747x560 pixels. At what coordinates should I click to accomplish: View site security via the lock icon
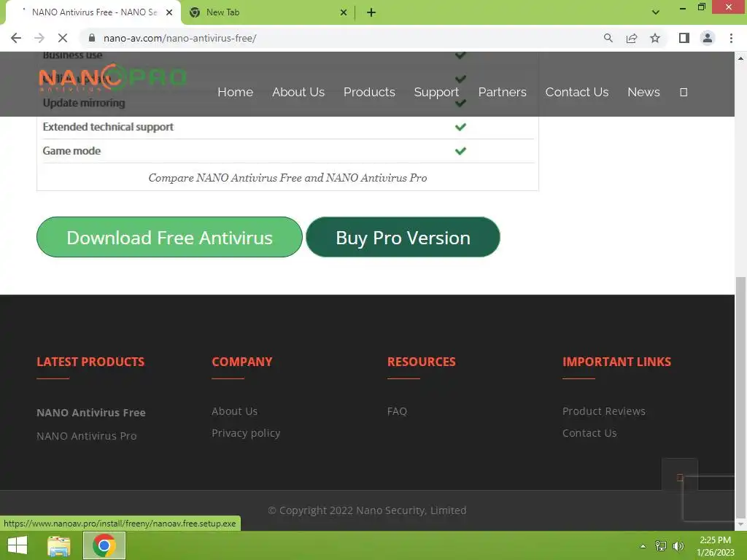[92, 38]
